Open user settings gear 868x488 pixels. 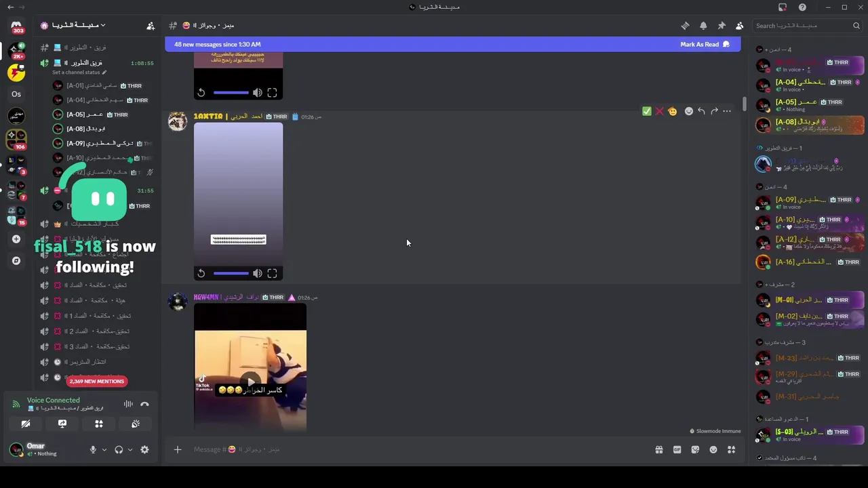click(x=144, y=450)
